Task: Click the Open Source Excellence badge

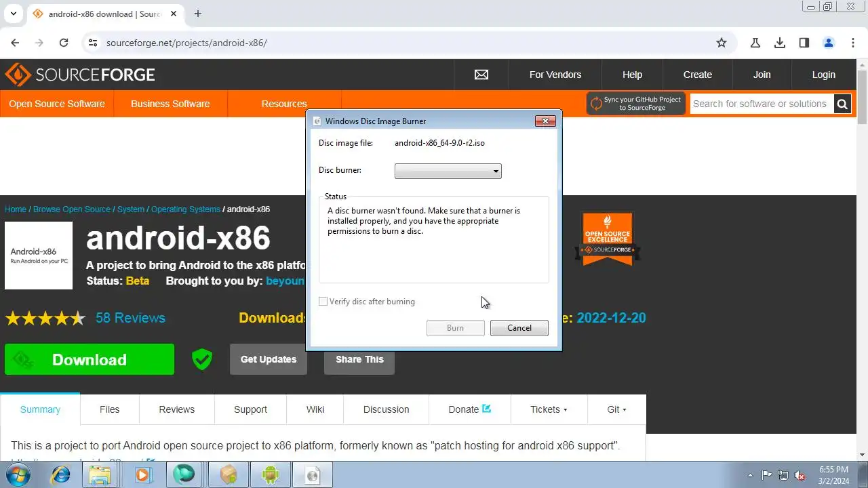Action: [x=608, y=239]
